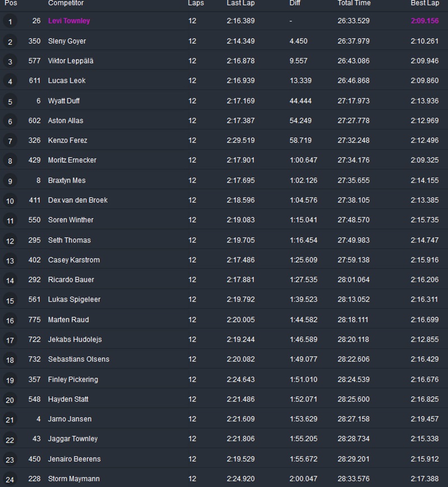The image size is (448, 487).
Task: Select competitor Kenzo Ferez
Action: click(x=68, y=141)
